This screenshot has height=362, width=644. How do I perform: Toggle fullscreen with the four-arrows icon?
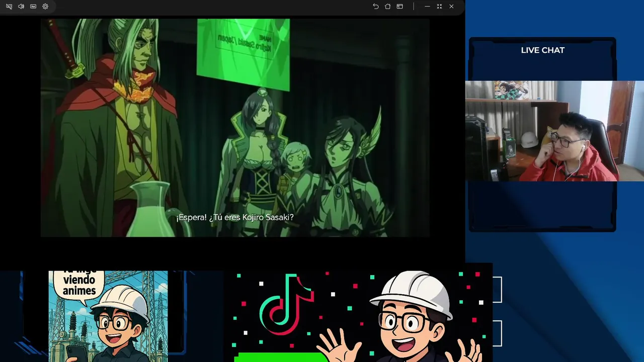[x=439, y=7]
